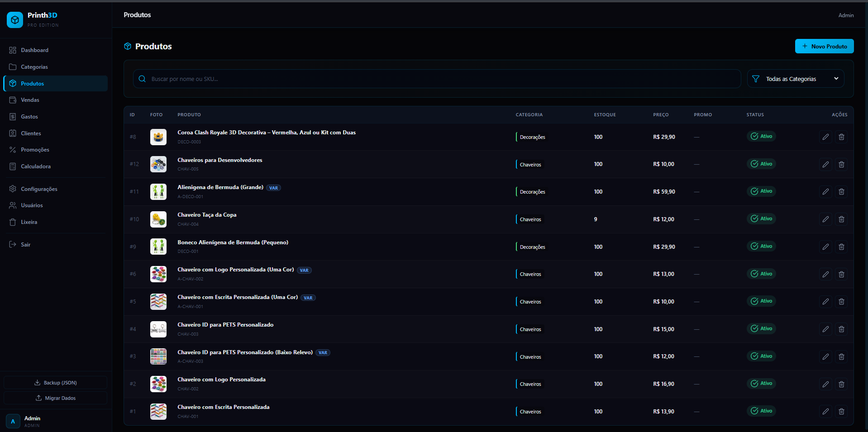This screenshot has height=432, width=868.
Task: Click price R$ 16,90
Action: click(x=663, y=384)
